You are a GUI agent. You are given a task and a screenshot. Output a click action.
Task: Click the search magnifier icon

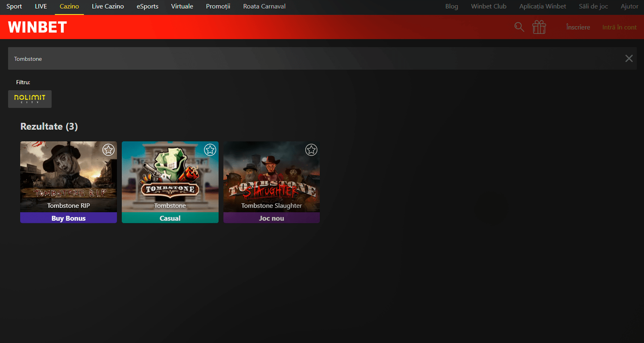click(519, 27)
